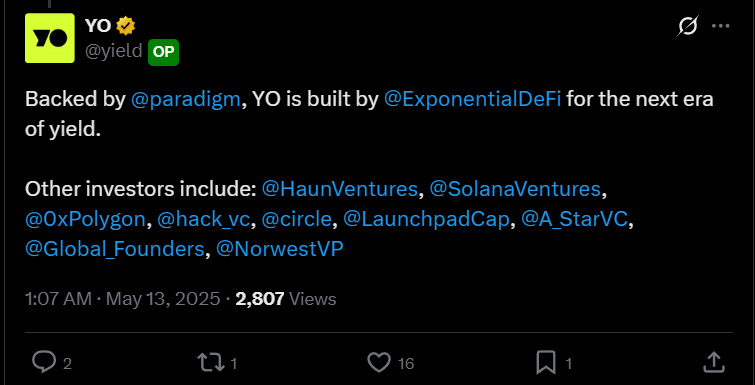
Task: Open the three-dot more options menu
Action: point(721,26)
